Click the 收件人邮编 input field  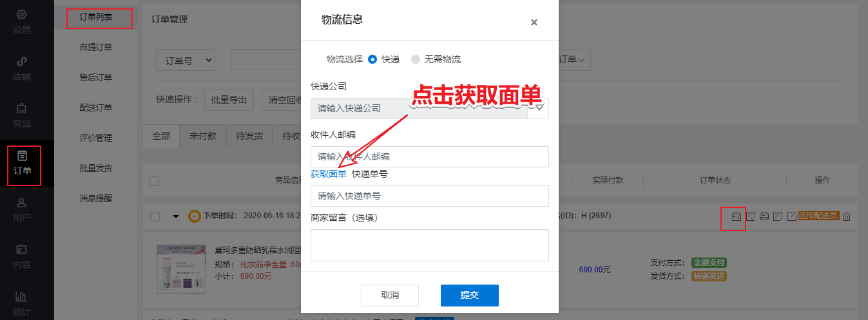click(x=429, y=156)
